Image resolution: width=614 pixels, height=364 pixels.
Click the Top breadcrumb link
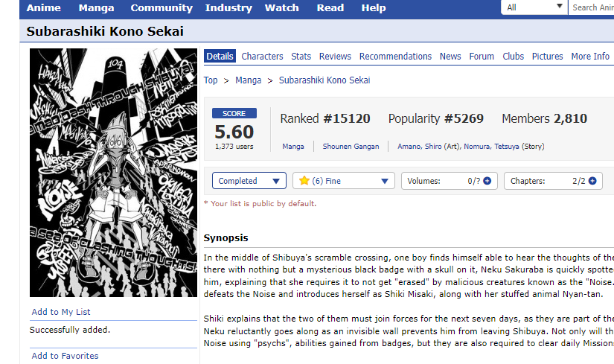click(211, 80)
